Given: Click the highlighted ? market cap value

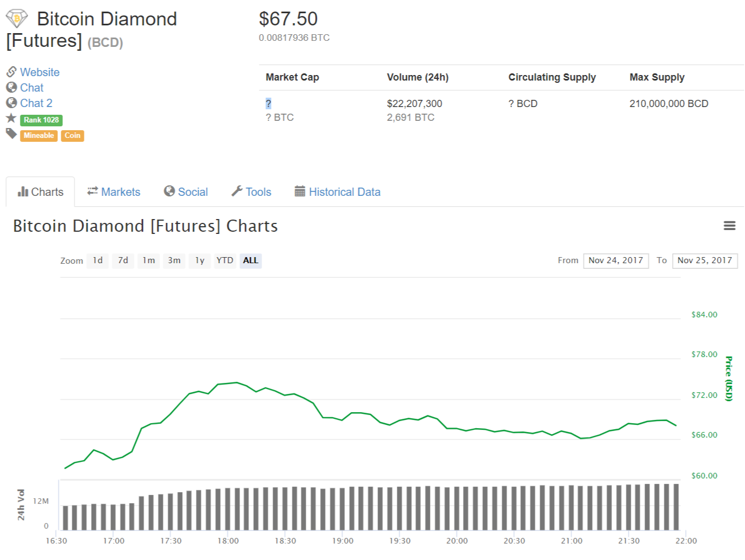Looking at the screenshot, I should click(x=268, y=103).
